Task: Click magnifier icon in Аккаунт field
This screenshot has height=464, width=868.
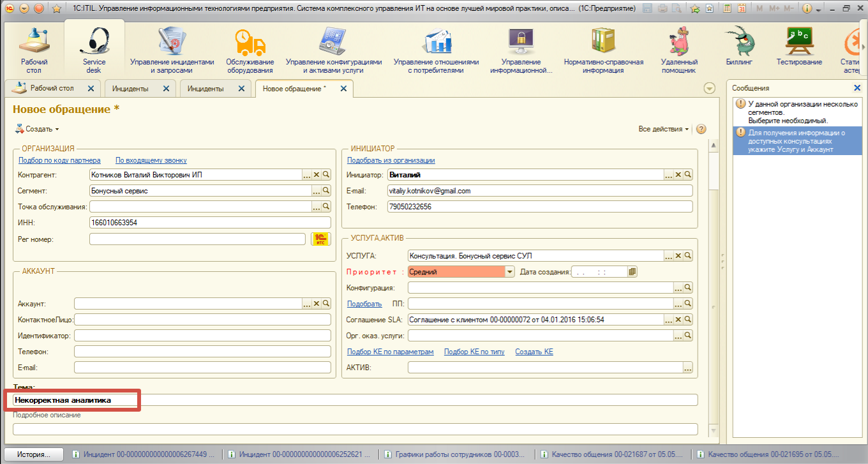Action: [325, 303]
